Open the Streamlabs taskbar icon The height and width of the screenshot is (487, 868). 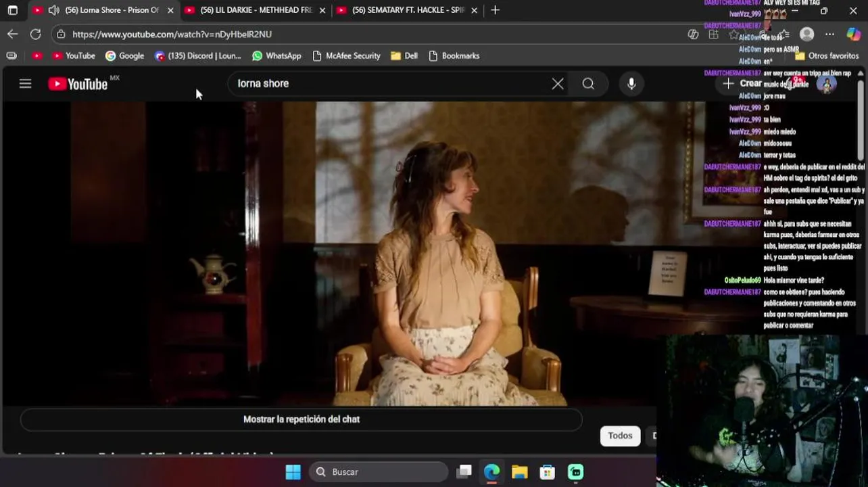(575, 472)
